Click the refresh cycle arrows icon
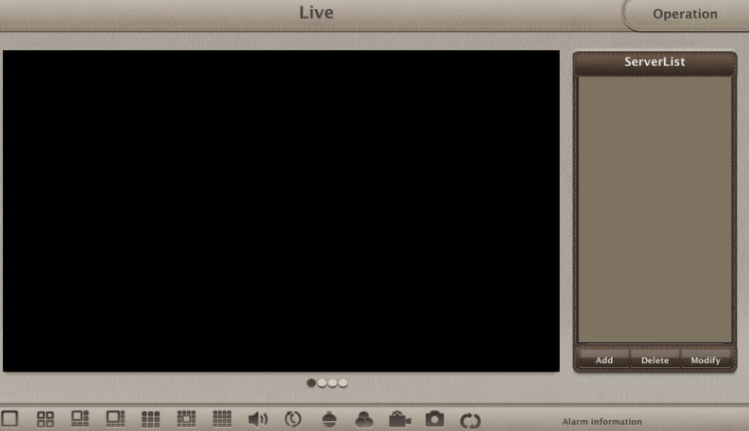This screenshot has width=749, height=431. coord(470,421)
